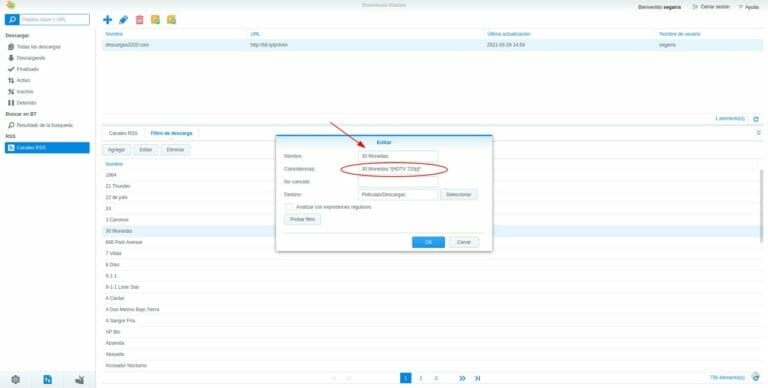Click the Editar button above the filter list
Viewport: 768px width, 388px height.
pos(145,149)
